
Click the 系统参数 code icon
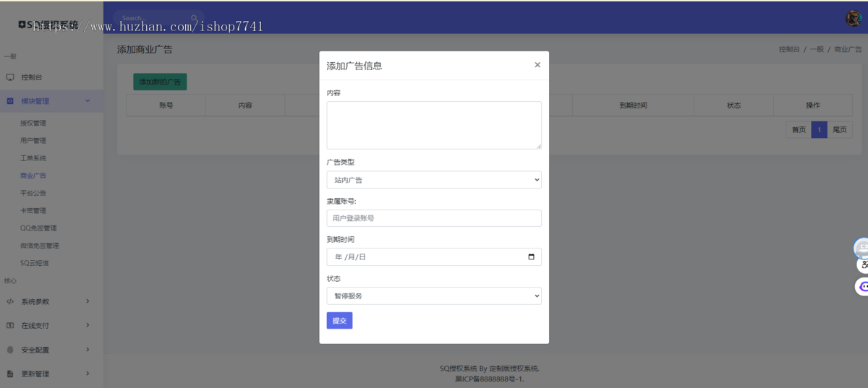10,301
